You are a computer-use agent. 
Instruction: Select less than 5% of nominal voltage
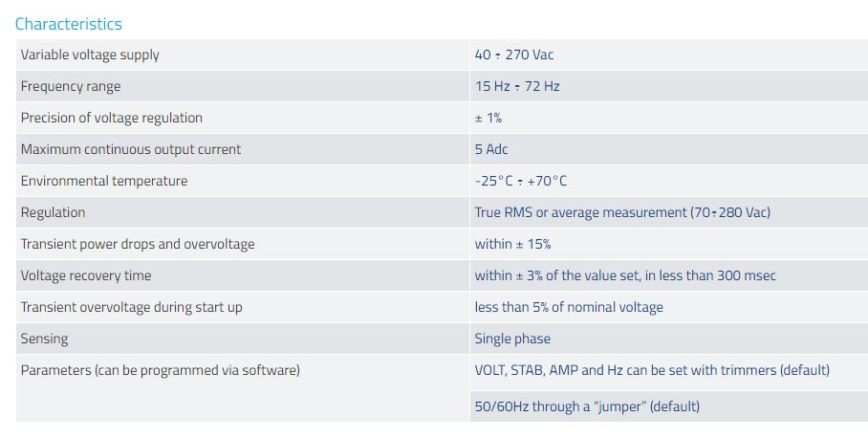coord(569,308)
